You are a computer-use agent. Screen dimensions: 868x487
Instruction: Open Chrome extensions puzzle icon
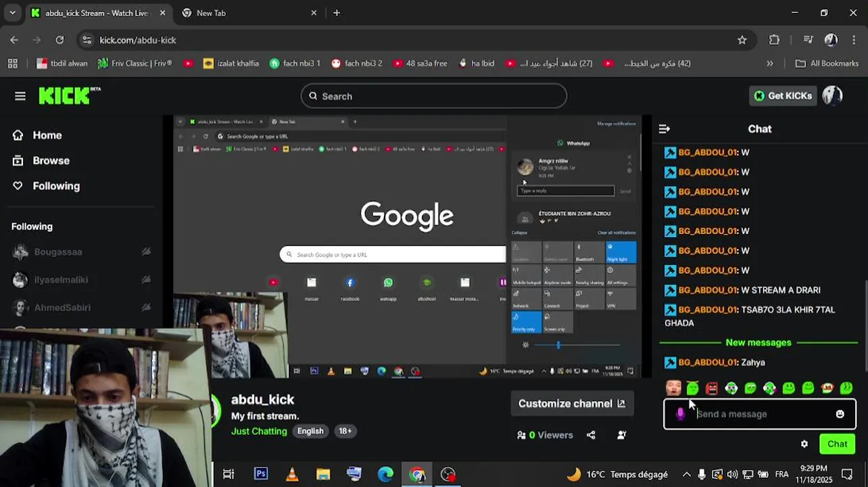pos(774,40)
